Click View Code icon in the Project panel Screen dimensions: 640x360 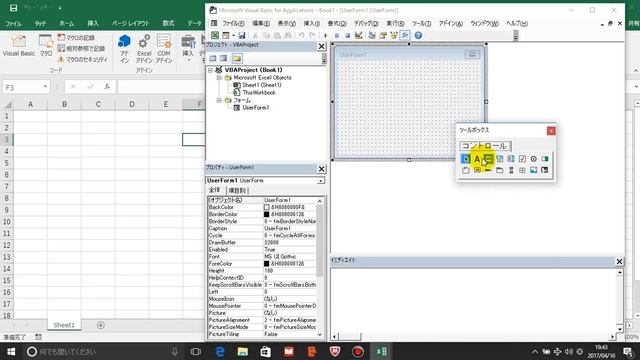[213, 58]
